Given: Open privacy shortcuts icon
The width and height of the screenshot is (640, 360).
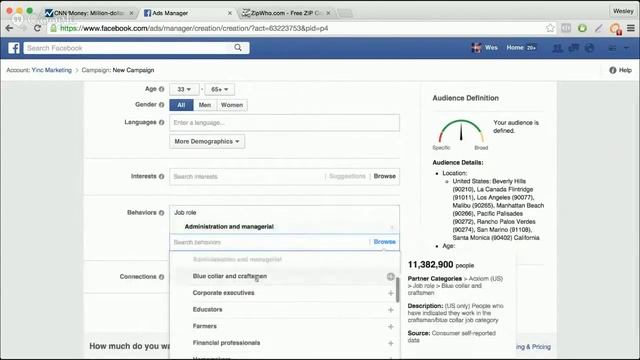Looking at the screenshot, I should pyautogui.click(x=612, y=48).
